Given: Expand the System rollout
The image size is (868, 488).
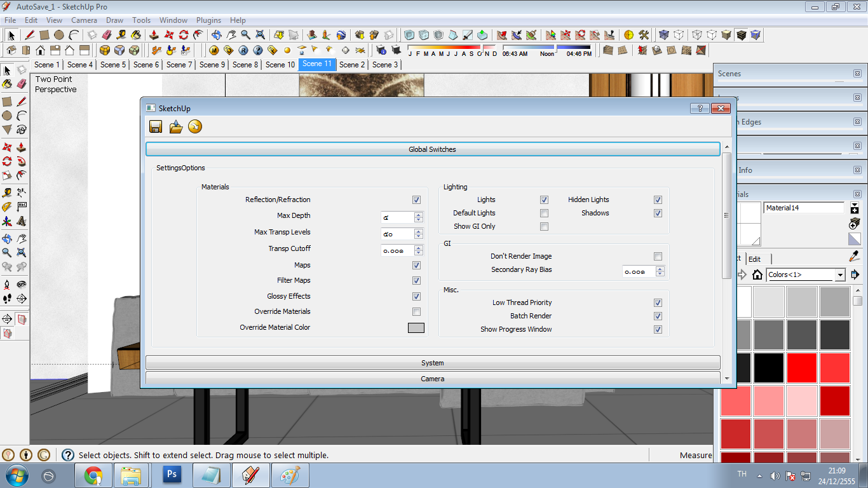Looking at the screenshot, I should [x=432, y=363].
